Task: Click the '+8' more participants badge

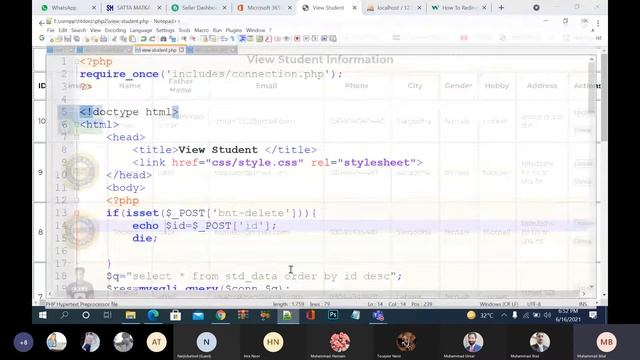Action: click(23, 342)
